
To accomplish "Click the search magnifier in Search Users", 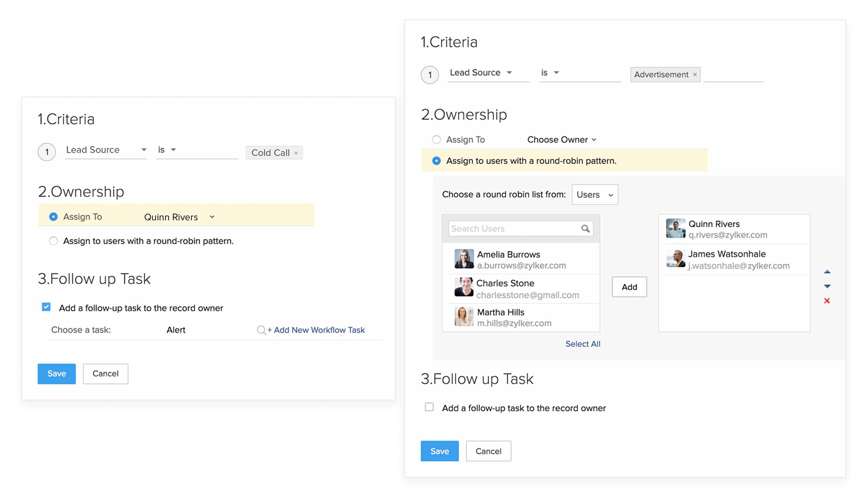I will 585,229.
